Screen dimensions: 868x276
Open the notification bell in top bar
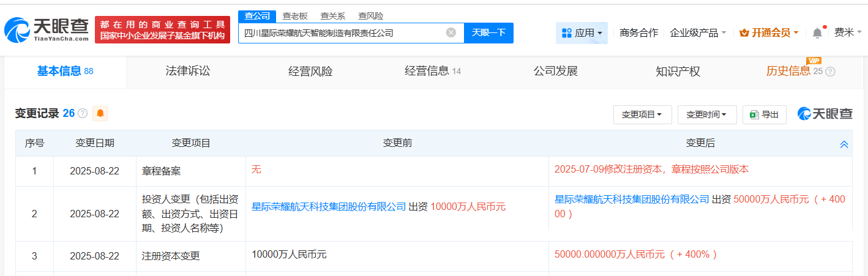point(817,33)
